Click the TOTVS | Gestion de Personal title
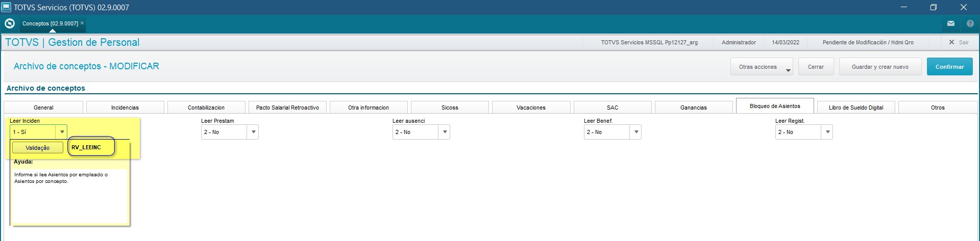The width and height of the screenshot is (980, 241). (72, 42)
